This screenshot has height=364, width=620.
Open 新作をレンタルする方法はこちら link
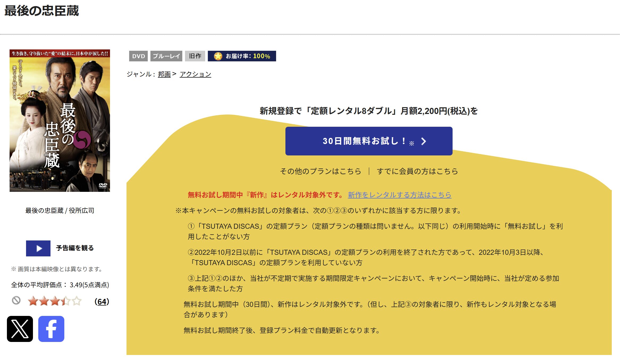tap(399, 195)
